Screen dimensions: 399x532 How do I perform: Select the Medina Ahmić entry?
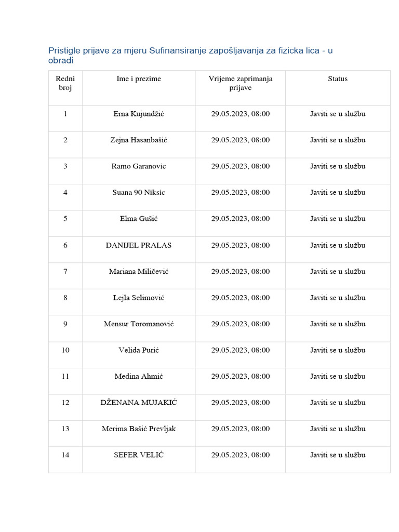(139, 376)
